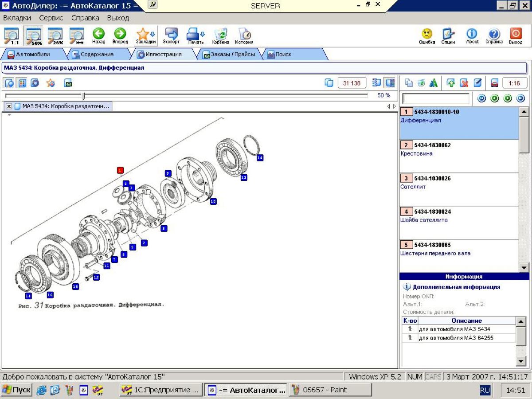The width and height of the screenshot is (532, 399).
Task: Click the 1:16 parts counter button
Action: click(x=514, y=83)
